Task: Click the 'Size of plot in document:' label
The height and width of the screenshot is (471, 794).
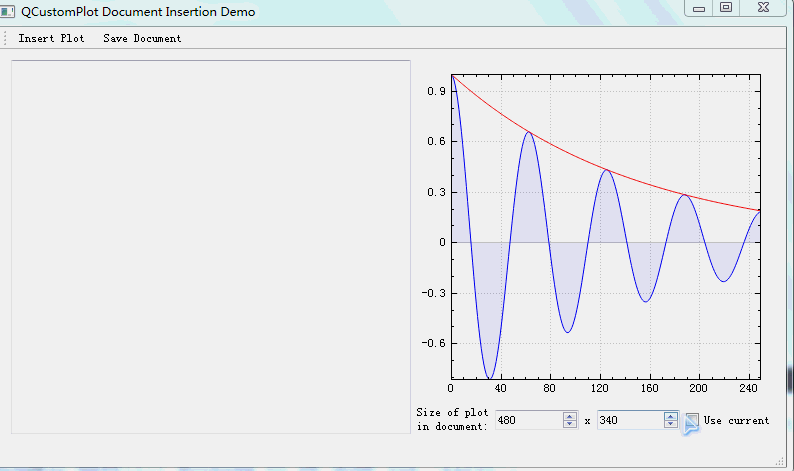Action: click(452, 419)
